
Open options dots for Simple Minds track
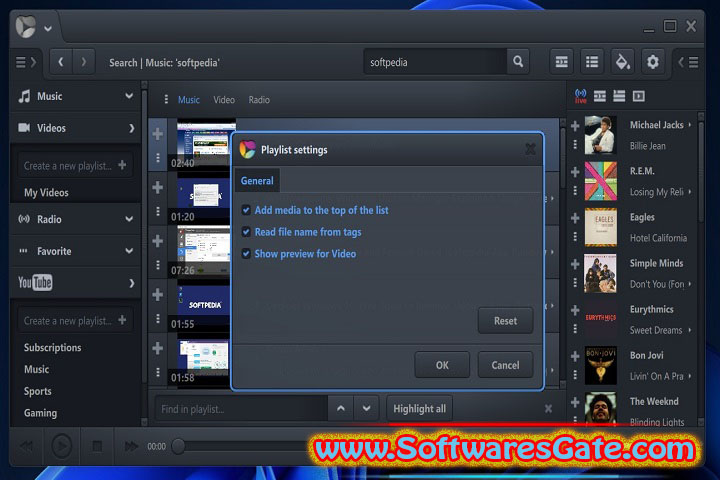pos(575,282)
